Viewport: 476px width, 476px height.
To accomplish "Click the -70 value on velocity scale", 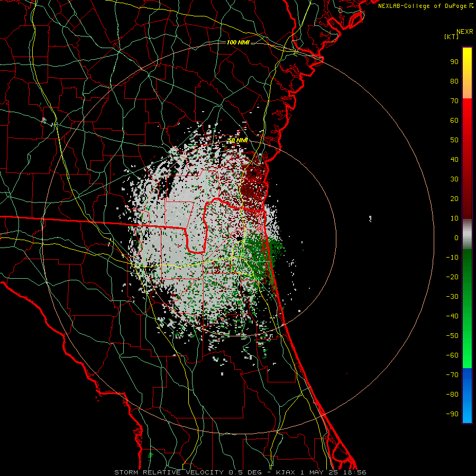I will click(x=452, y=375).
